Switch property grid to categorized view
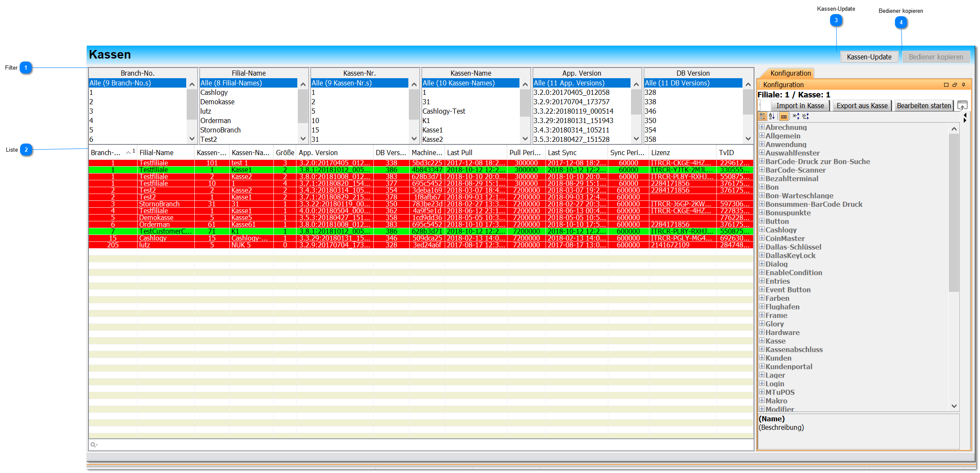The image size is (980, 473). point(763,116)
